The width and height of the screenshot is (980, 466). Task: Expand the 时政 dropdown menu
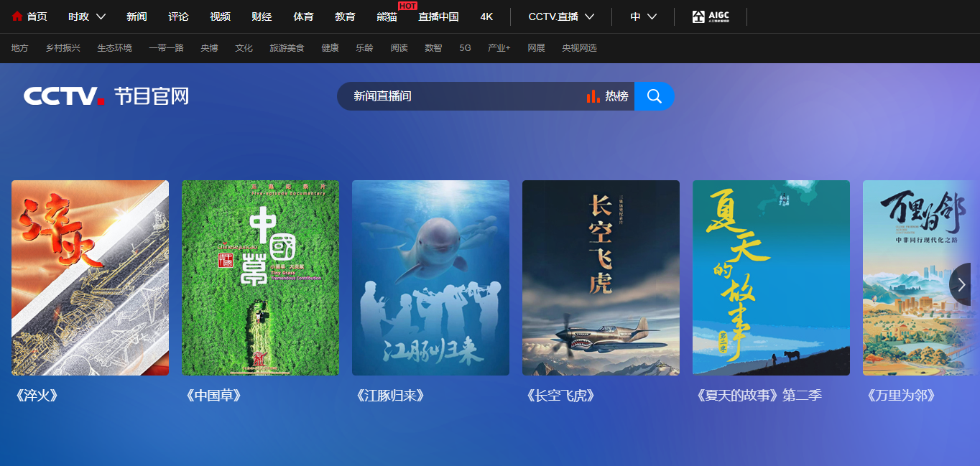click(x=85, y=14)
